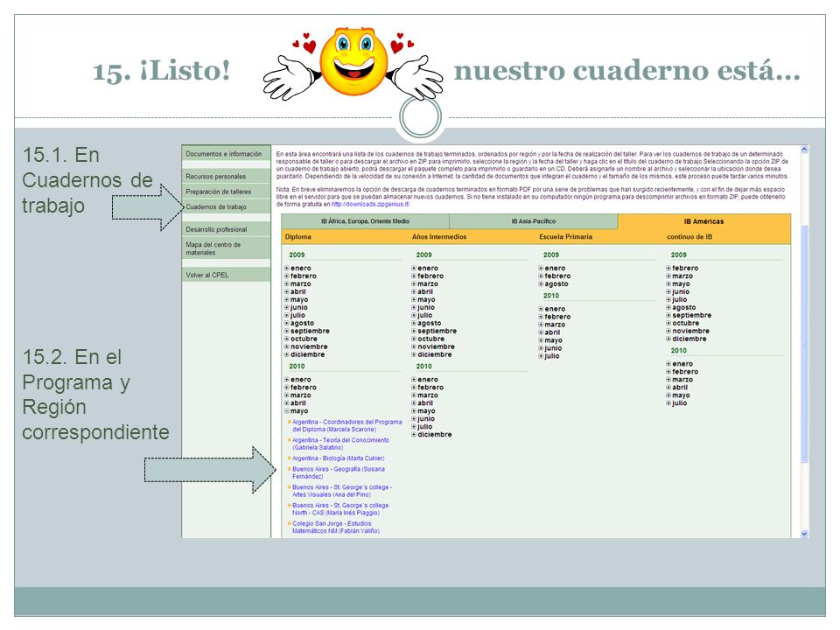This screenshot has width=840, height=630.
Task: Expand agosto 2009 under Escuela Primaria
Action: click(541, 283)
